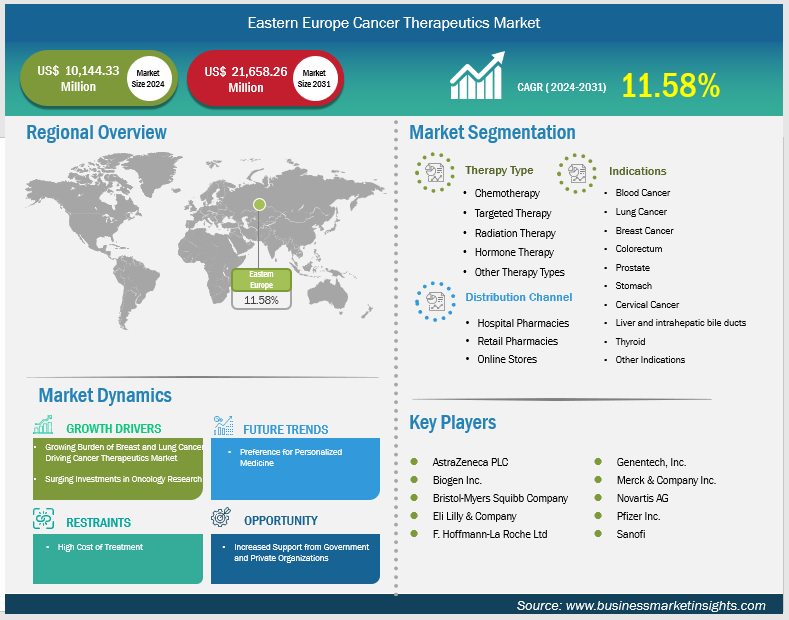Click AstraZeneca PLC in Key Players

470,462
